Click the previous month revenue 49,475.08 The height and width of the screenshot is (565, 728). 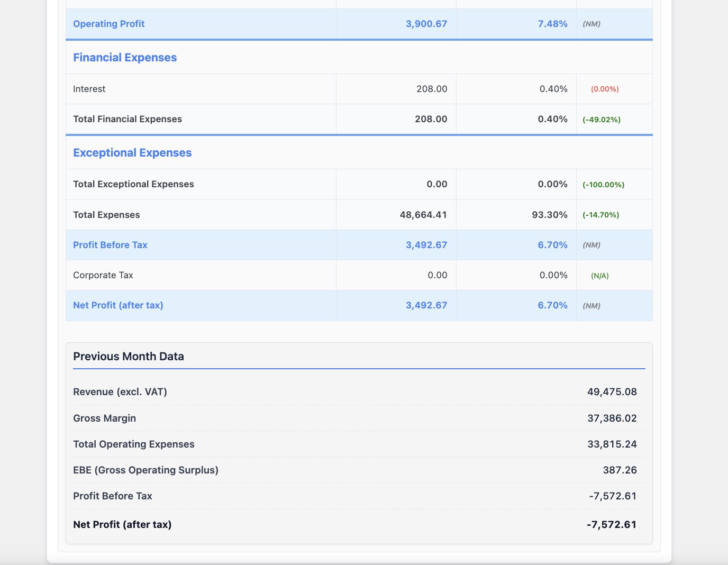[x=612, y=392]
